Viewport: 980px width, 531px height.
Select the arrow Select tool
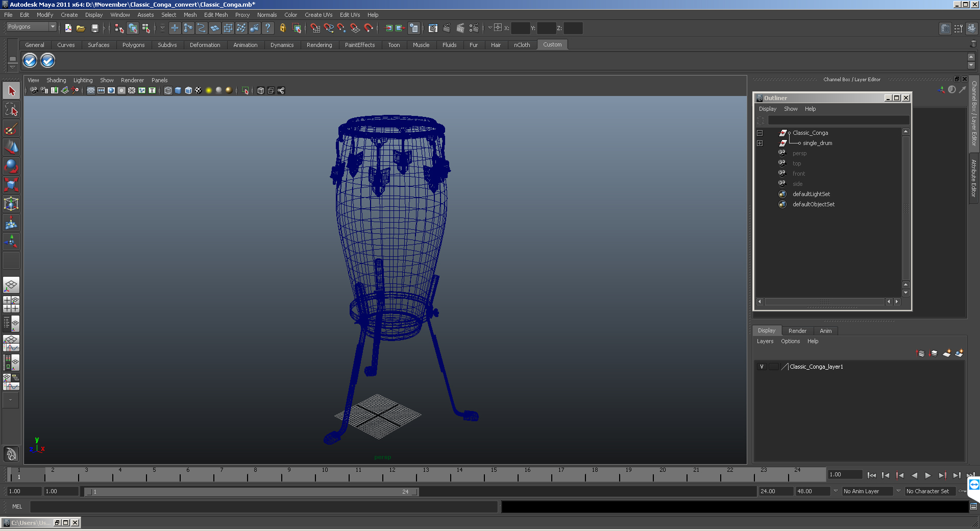click(x=11, y=91)
